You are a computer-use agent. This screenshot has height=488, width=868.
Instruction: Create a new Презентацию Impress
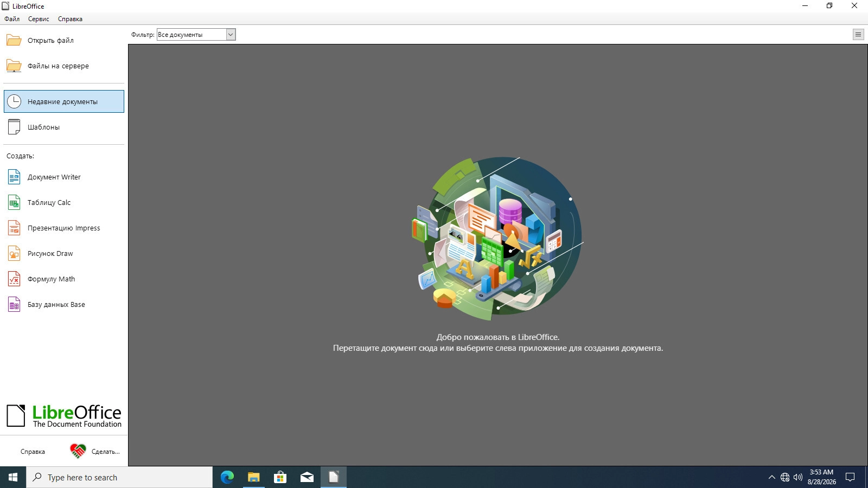pos(64,228)
